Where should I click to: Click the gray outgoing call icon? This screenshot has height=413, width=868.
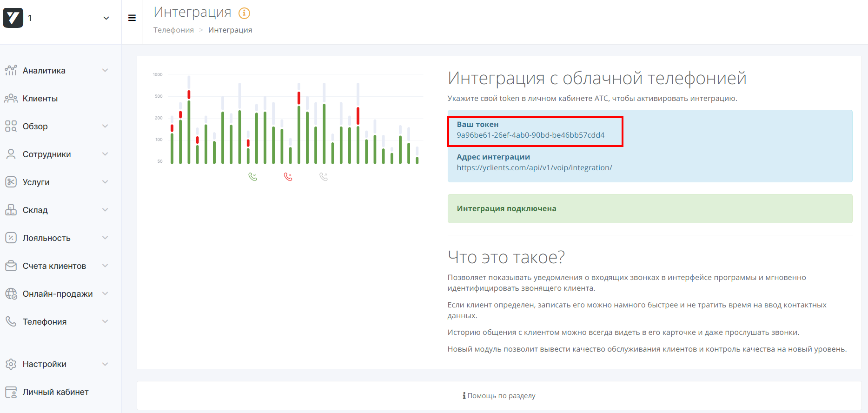(x=324, y=177)
